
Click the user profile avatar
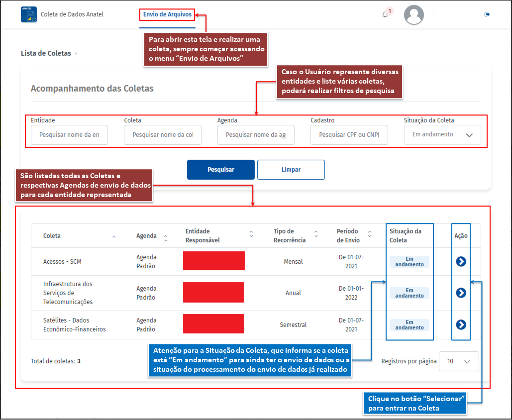point(414,15)
